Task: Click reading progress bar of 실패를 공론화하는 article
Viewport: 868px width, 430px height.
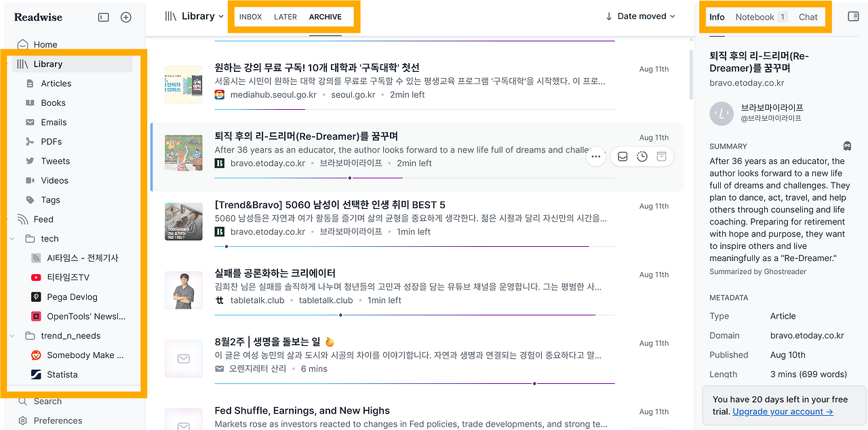Action: tap(414, 315)
